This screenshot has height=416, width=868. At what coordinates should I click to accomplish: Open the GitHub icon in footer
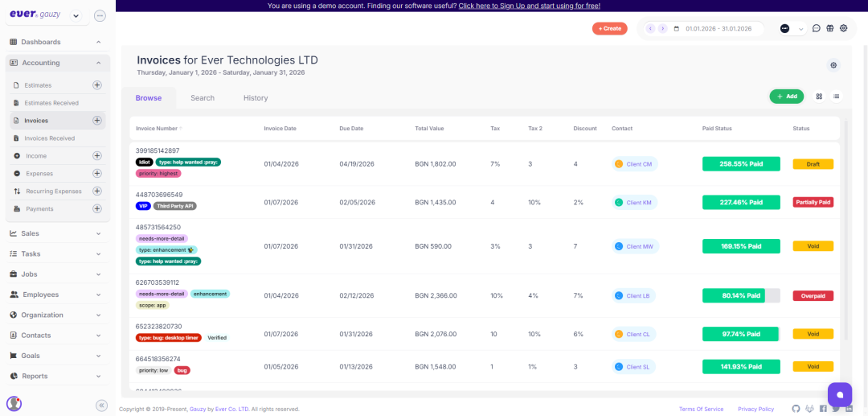796,409
